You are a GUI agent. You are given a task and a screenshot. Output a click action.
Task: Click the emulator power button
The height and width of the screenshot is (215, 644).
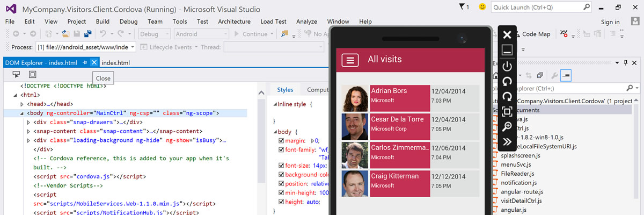point(507,67)
